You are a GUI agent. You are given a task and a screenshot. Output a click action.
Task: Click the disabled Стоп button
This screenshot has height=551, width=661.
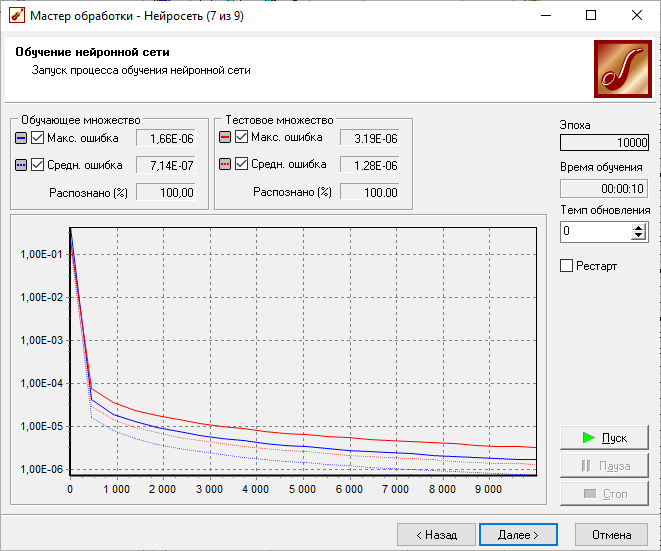[604, 494]
